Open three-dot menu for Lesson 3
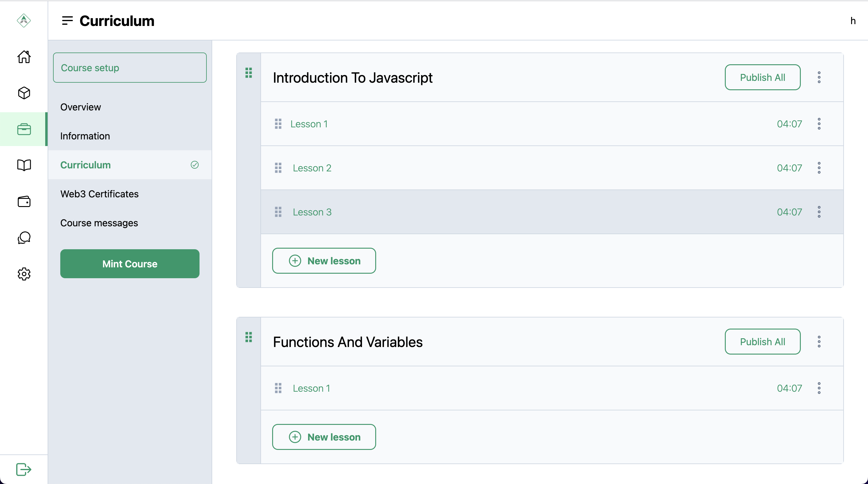 pyautogui.click(x=819, y=212)
